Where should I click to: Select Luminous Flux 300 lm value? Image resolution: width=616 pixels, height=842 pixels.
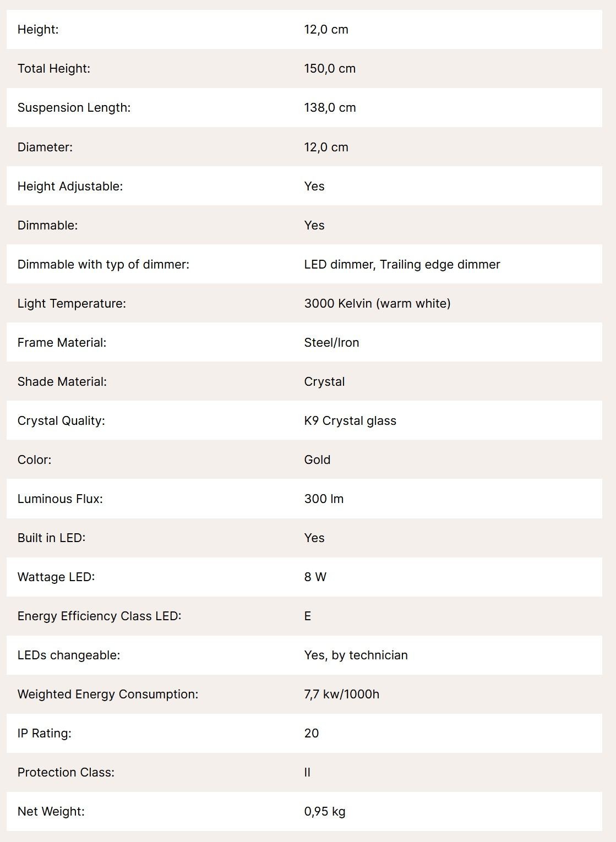pos(324,499)
